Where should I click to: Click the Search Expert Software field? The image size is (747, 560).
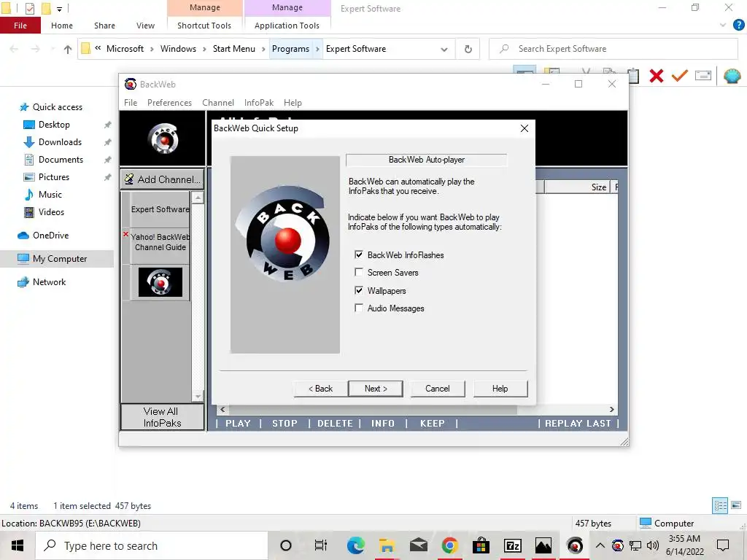coord(614,49)
